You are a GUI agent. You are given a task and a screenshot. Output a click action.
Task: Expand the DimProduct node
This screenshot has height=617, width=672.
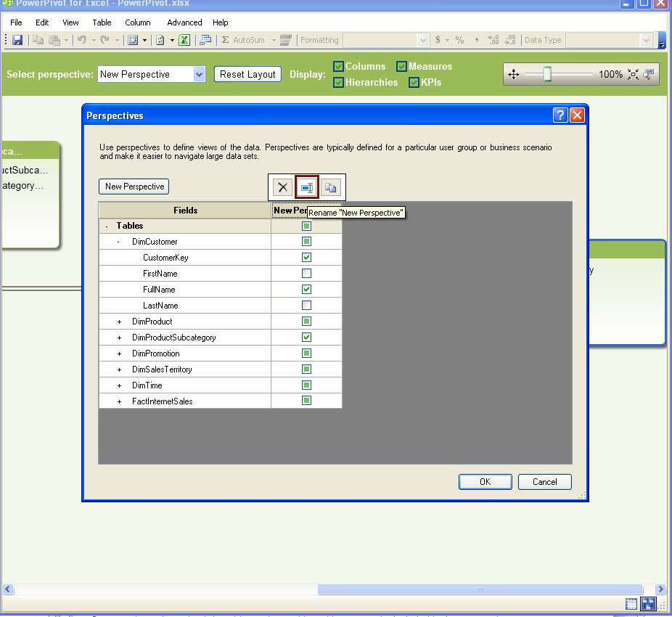(119, 322)
